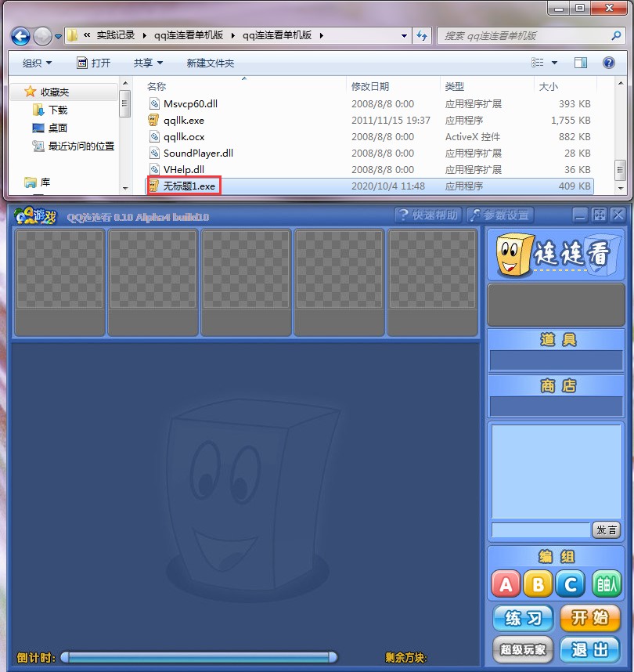Click the Msvcp60.dll file icon

click(x=153, y=103)
